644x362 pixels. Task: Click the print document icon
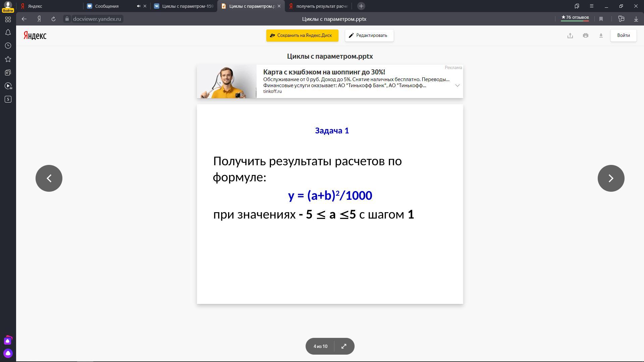coord(586,36)
